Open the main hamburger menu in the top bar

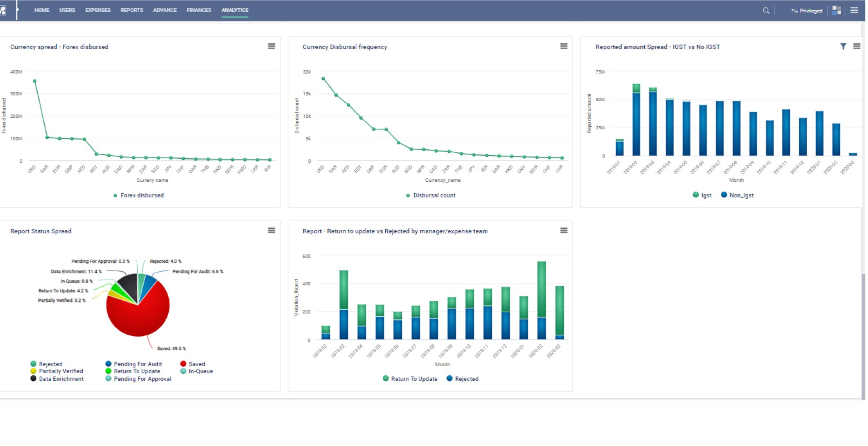854,10
